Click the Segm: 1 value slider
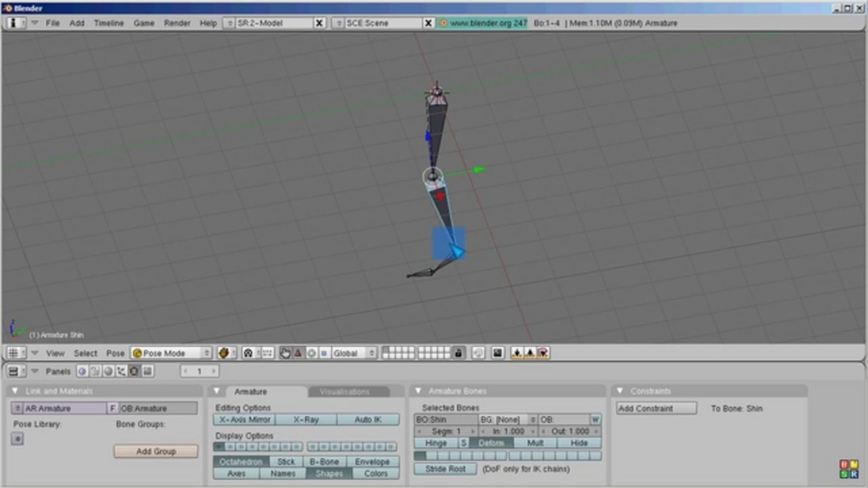Image resolution: width=868 pixels, height=488 pixels. (446, 431)
